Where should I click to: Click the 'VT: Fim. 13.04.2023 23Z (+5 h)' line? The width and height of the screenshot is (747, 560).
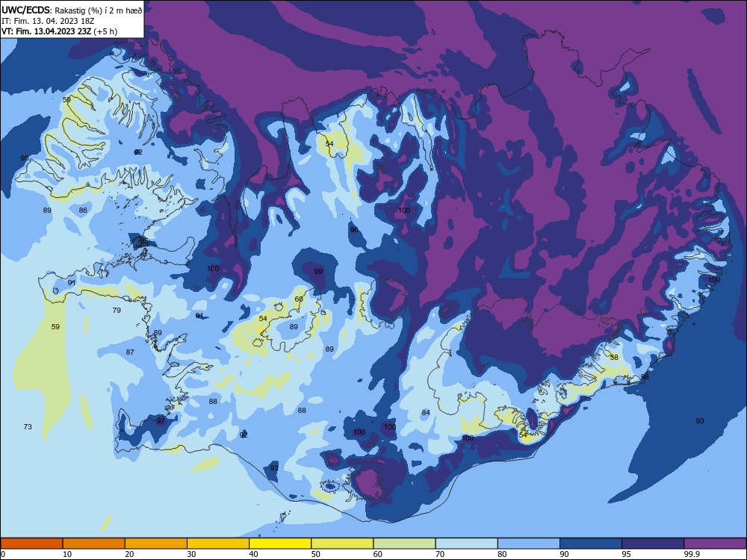point(59,31)
